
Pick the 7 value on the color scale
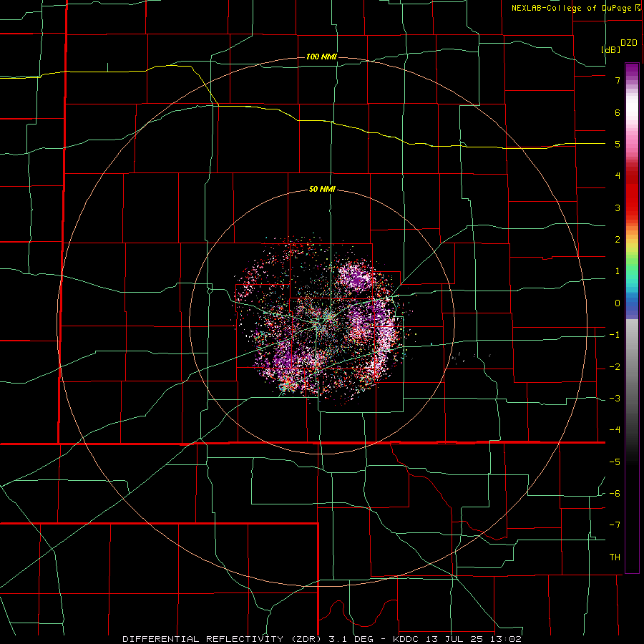tap(618, 80)
